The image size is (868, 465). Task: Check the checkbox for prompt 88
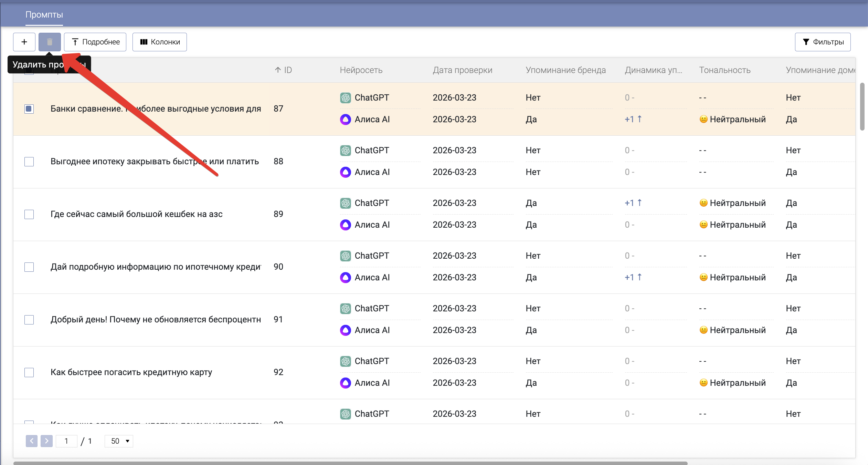click(29, 162)
